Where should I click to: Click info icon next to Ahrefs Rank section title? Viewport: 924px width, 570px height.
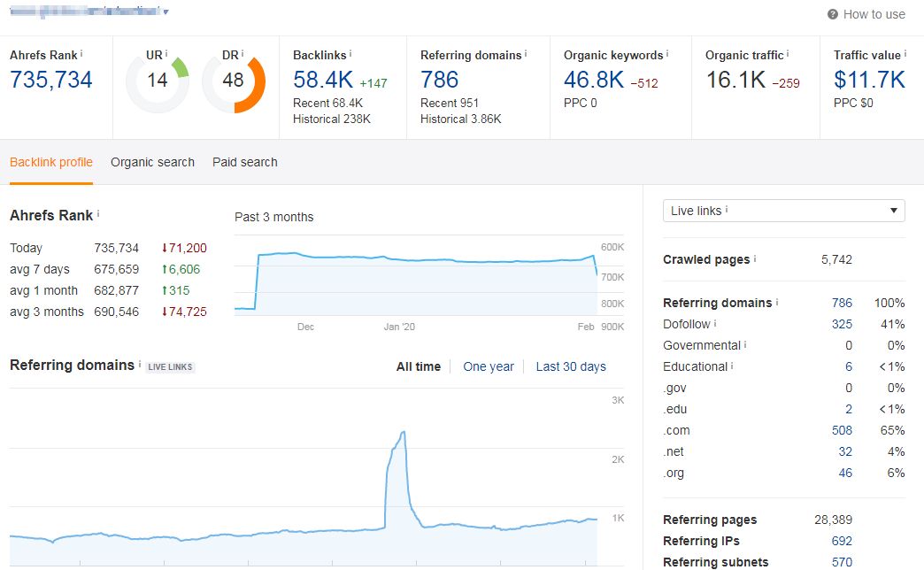[x=98, y=214]
